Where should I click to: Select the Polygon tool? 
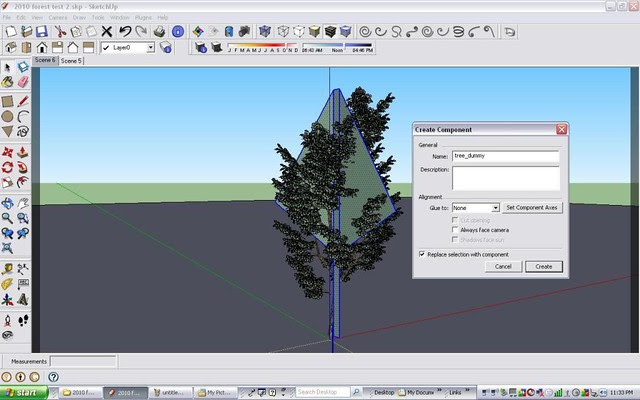click(7, 131)
